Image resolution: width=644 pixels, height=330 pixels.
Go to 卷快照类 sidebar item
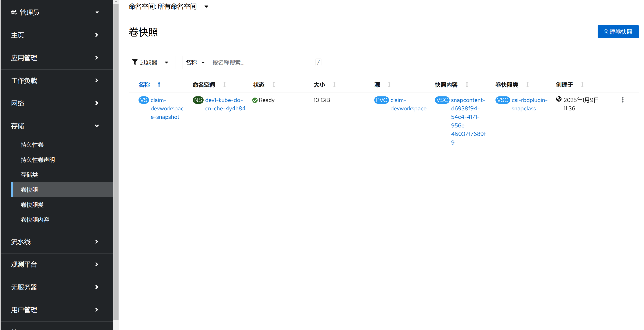pos(32,205)
